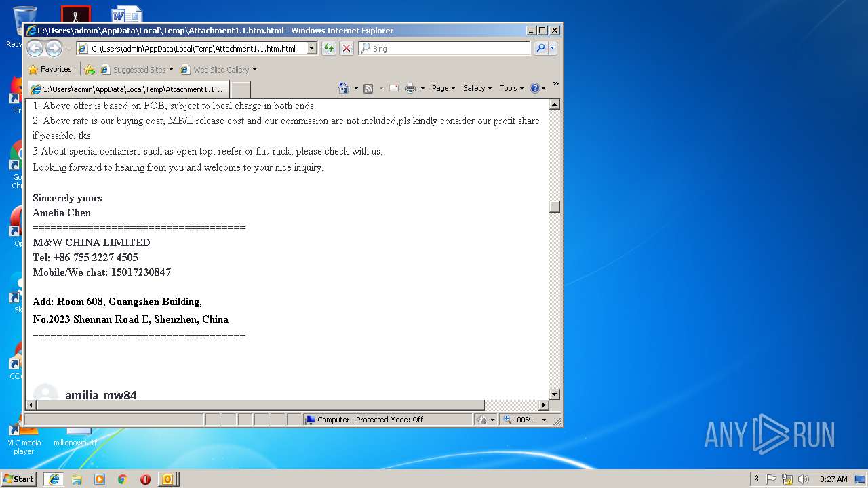This screenshot has width=868, height=488.
Task: Click the clock showing 8:27 AM
Action: tap(833, 479)
